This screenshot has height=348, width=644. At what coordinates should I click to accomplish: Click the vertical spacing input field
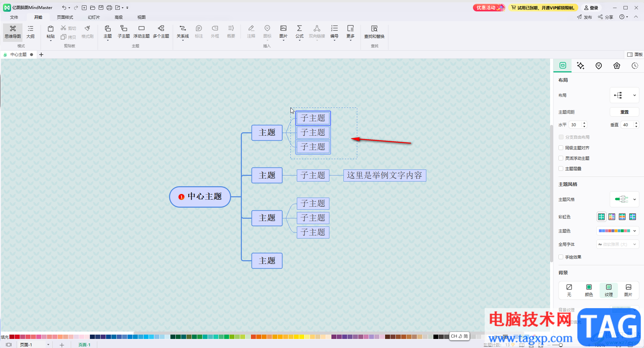click(x=627, y=125)
